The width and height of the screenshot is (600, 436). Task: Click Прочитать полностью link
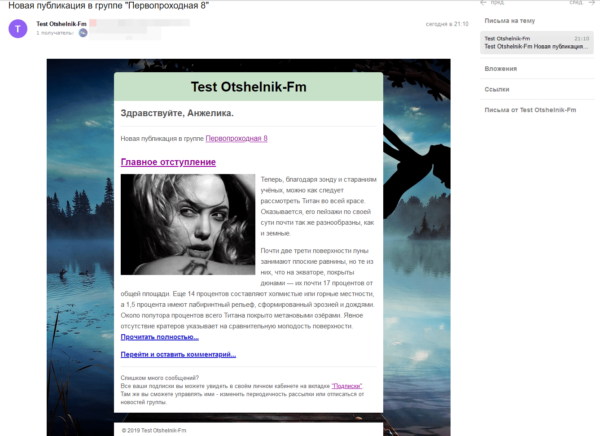click(x=159, y=337)
